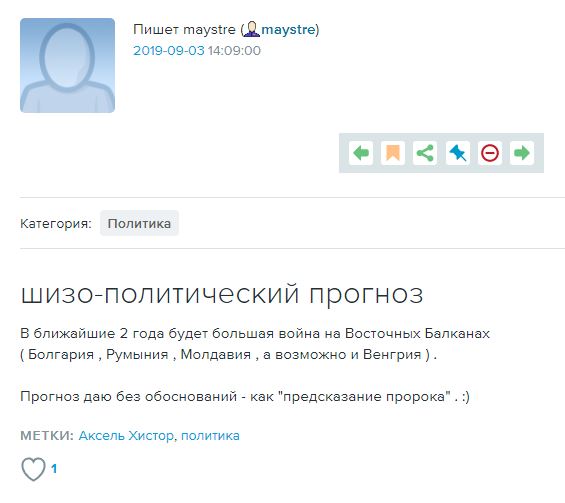Click the red minus circle icon
The width and height of the screenshot is (565, 503).
tap(490, 153)
